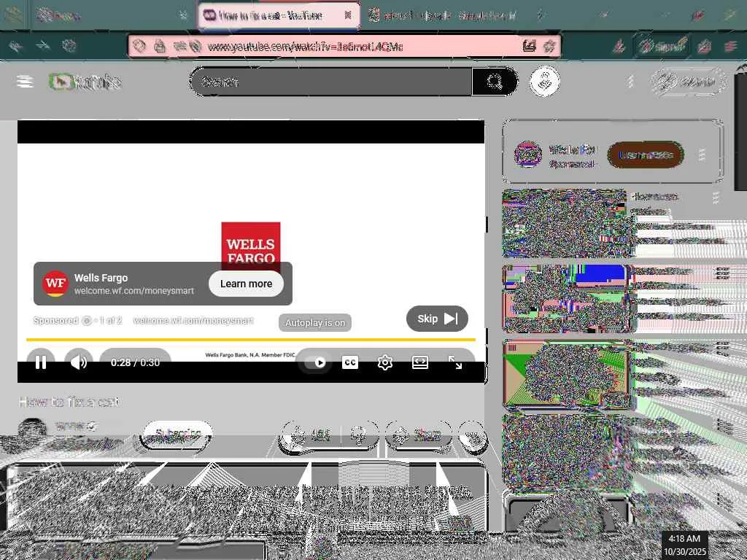
Task: Open the first recommended video thumbnail
Action: (x=565, y=223)
